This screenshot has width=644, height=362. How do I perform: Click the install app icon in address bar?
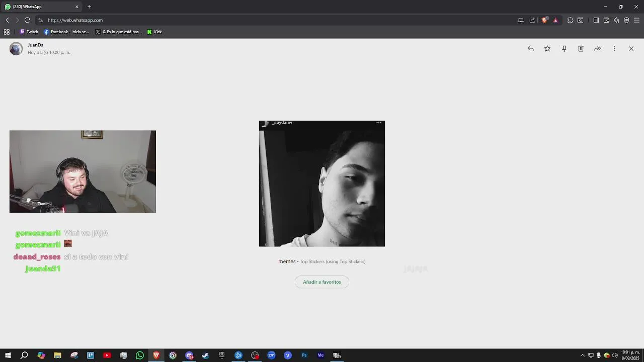pos(521,20)
